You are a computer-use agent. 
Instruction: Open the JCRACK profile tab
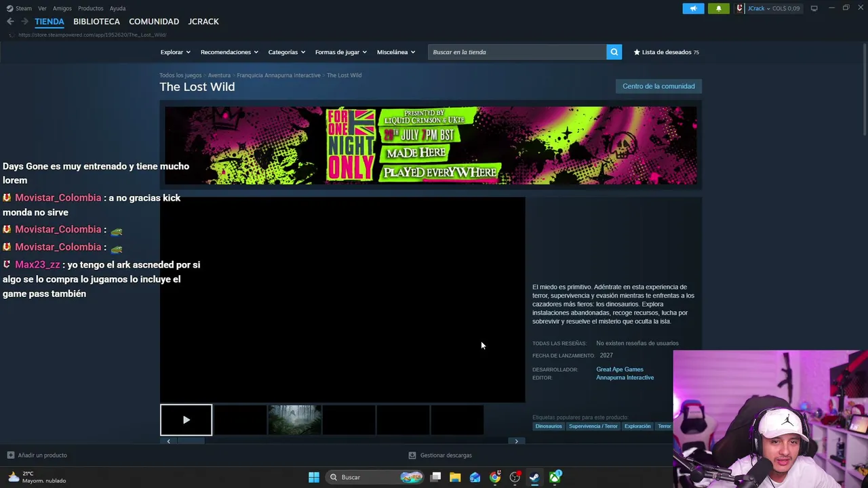(203, 22)
